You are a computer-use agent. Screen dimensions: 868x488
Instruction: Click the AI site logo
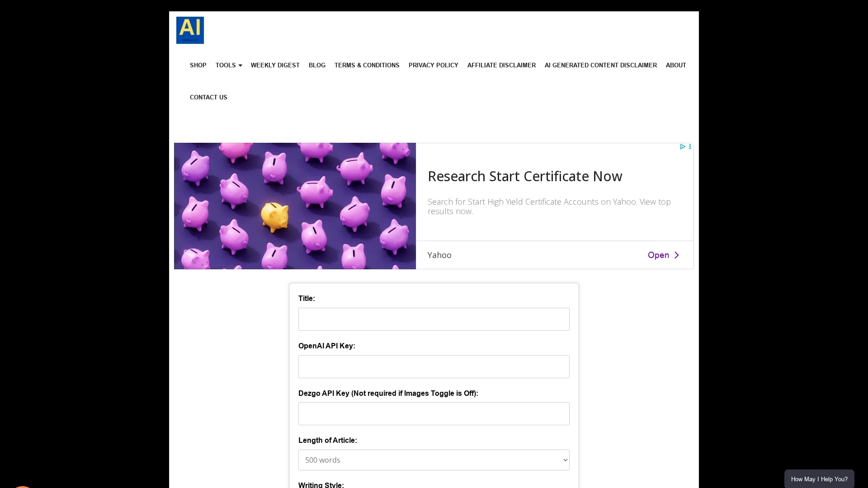point(190,30)
